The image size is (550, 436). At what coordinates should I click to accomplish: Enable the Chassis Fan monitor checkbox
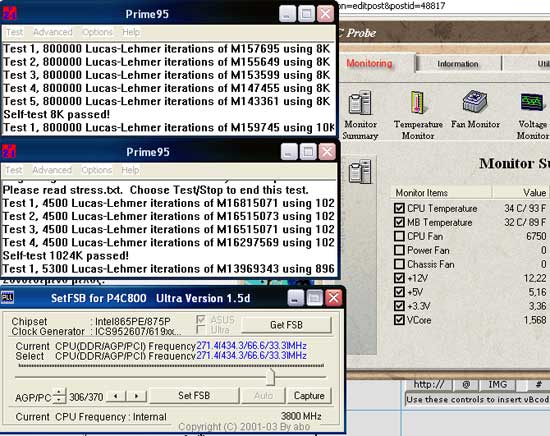[399, 264]
